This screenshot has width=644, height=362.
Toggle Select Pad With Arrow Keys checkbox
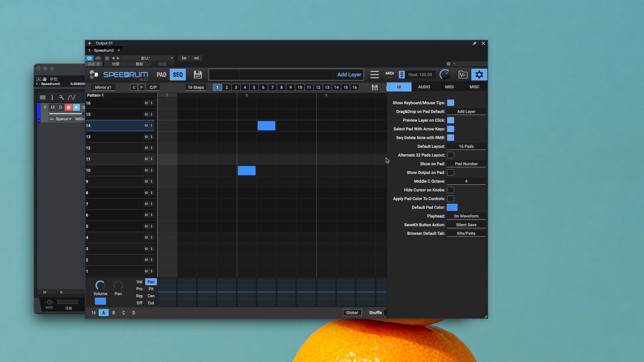click(x=450, y=129)
